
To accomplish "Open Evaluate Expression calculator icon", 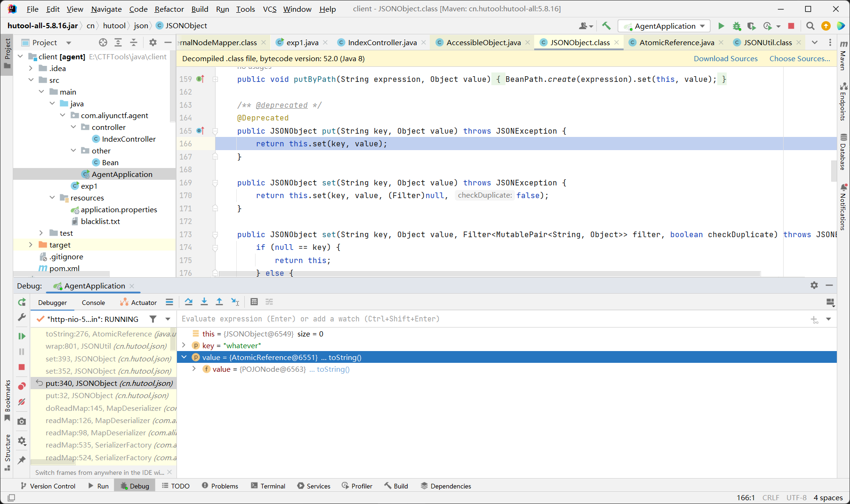I will [x=254, y=302].
